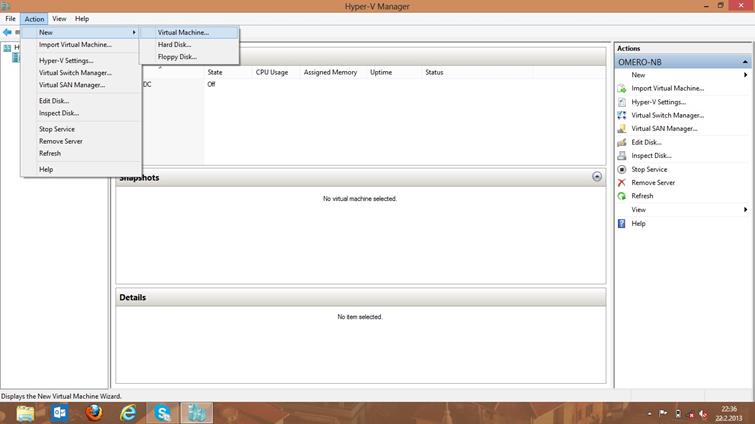
Task: Click Inspect Disk... link in Actions pane
Action: click(651, 155)
